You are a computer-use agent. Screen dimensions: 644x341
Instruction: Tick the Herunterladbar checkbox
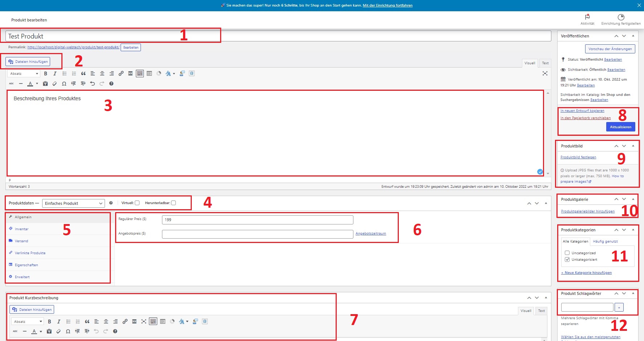point(174,203)
